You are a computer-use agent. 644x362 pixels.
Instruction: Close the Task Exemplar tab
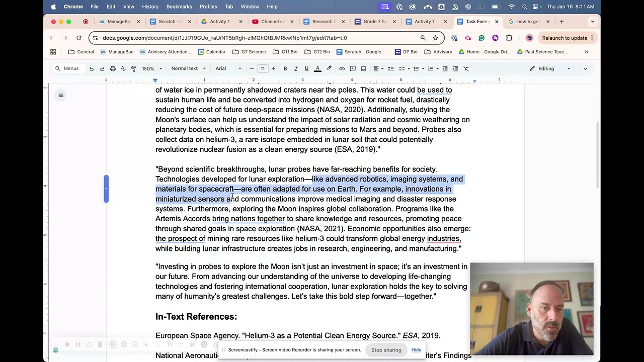coord(497,22)
